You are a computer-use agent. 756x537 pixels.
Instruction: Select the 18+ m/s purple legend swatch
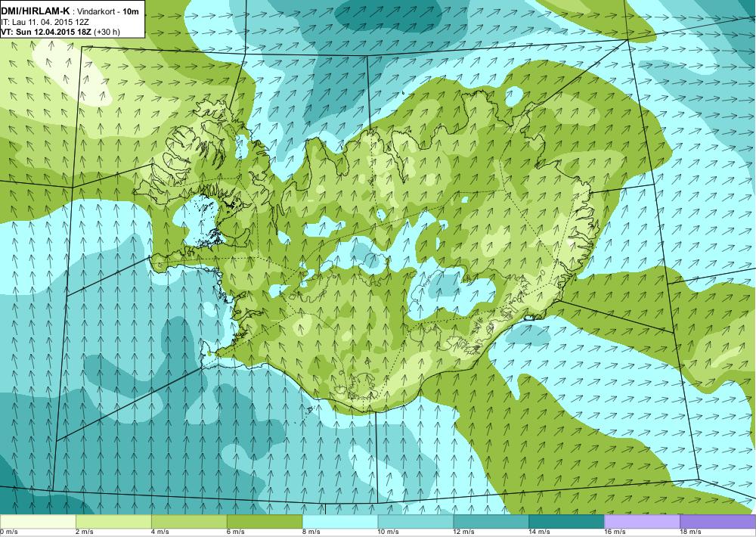[718, 521]
